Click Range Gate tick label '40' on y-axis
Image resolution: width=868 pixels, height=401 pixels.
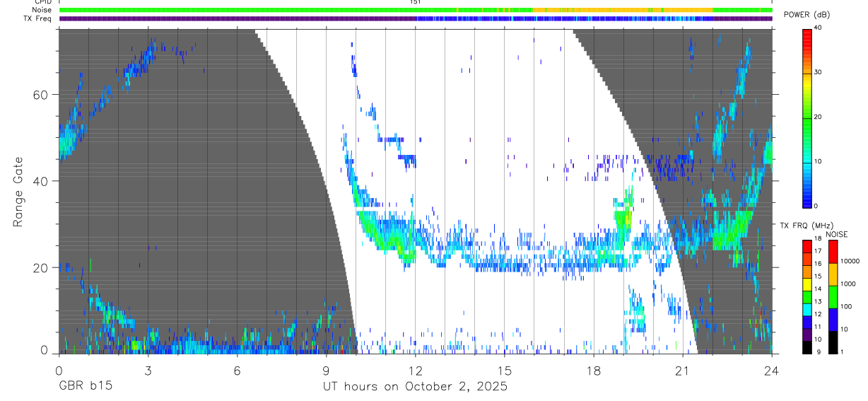(x=41, y=181)
